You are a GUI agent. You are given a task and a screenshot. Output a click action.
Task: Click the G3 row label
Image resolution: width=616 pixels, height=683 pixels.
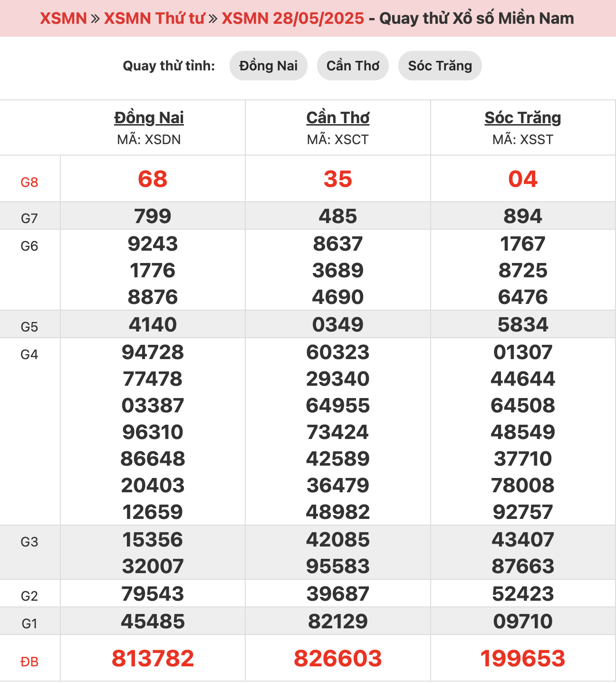click(x=29, y=542)
